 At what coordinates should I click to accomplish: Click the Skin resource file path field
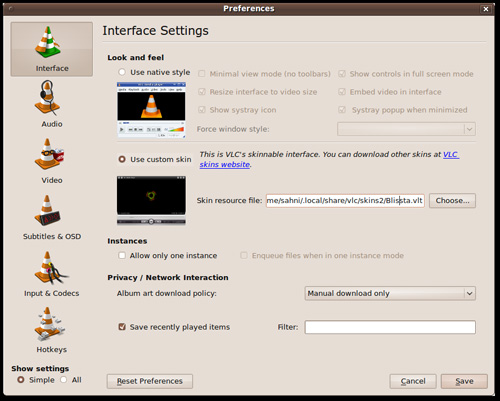pos(345,201)
